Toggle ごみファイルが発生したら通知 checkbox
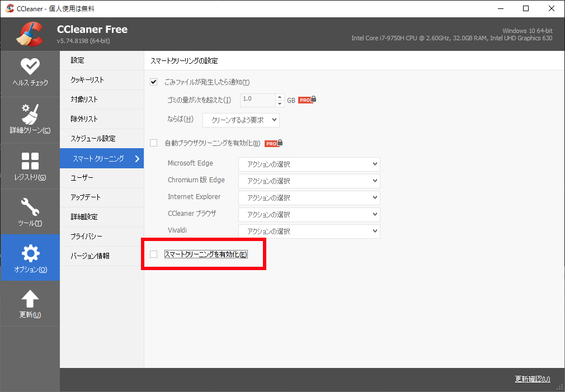Viewport: 565px width, 392px height. pyautogui.click(x=153, y=82)
